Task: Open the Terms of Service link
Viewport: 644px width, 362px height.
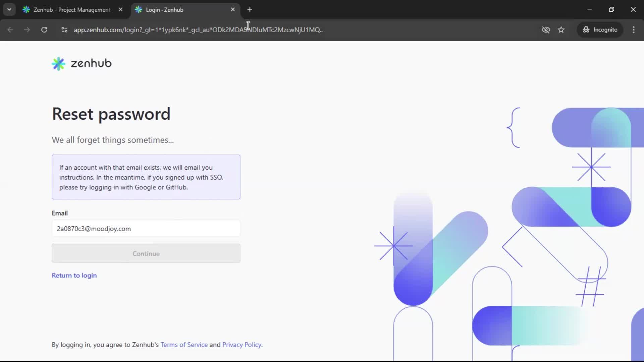Action: click(x=184, y=345)
